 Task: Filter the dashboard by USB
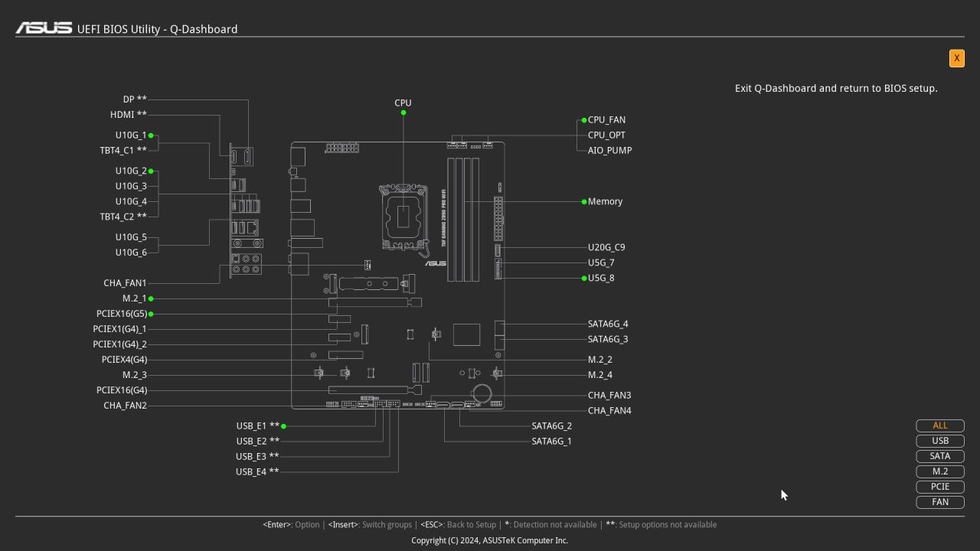[x=940, y=441]
